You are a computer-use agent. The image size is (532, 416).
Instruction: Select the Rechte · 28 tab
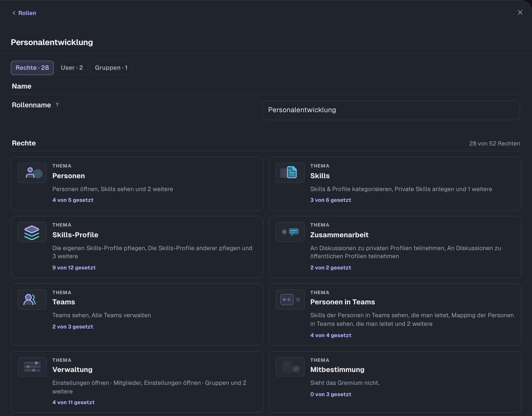click(32, 68)
